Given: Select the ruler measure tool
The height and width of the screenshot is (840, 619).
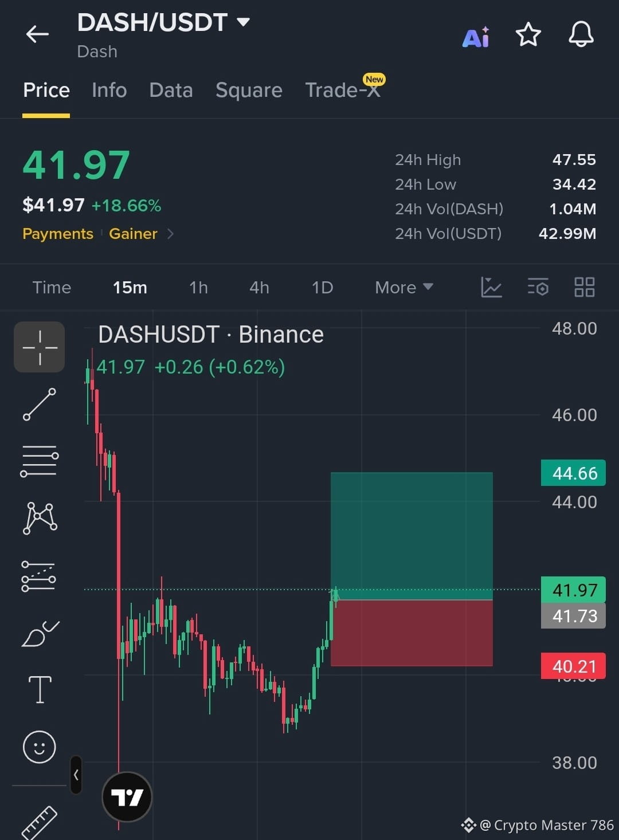Looking at the screenshot, I should click(x=40, y=822).
